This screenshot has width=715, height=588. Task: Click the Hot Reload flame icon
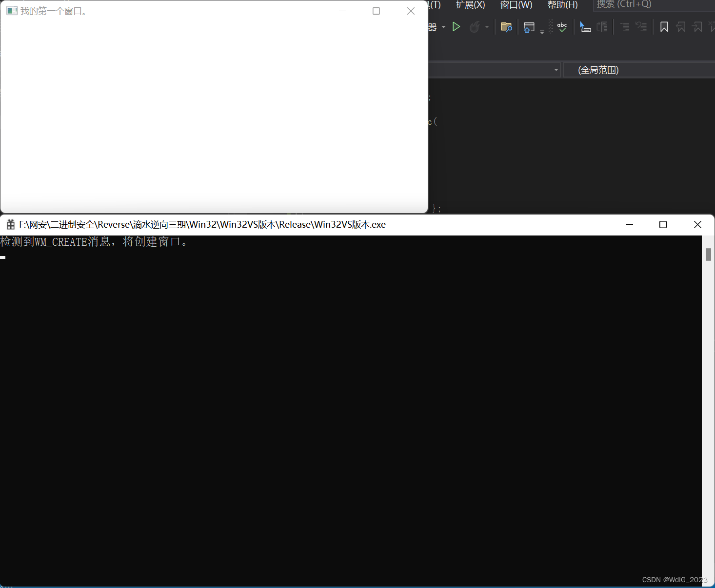(474, 27)
